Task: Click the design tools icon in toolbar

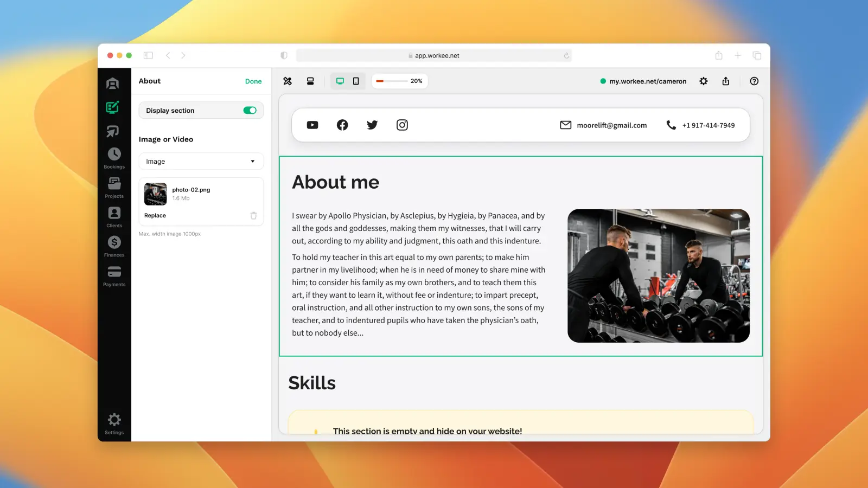Action: pos(288,81)
